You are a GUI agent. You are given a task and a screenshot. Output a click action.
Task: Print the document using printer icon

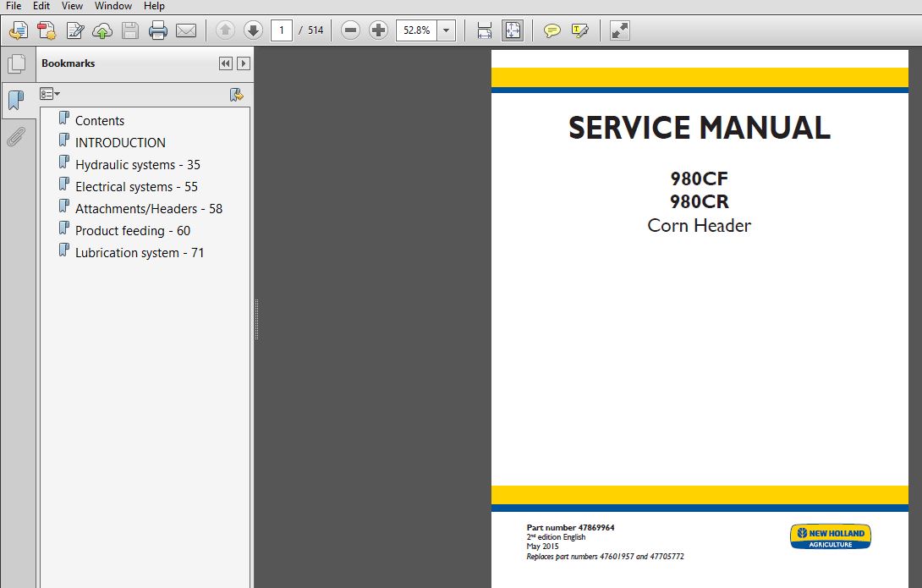pyautogui.click(x=157, y=30)
